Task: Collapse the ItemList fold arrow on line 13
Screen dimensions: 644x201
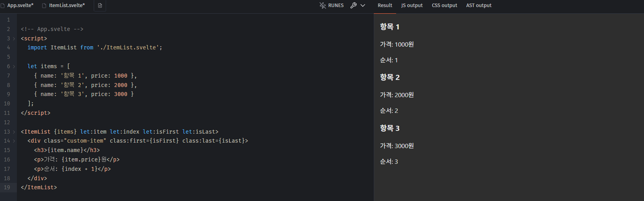Action: click(14, 132)
